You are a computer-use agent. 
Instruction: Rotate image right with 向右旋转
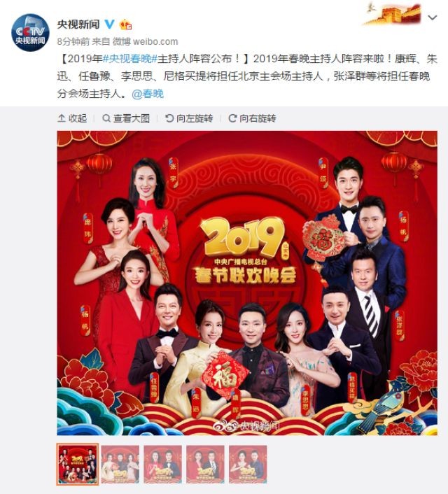click(x=253, y=118)
